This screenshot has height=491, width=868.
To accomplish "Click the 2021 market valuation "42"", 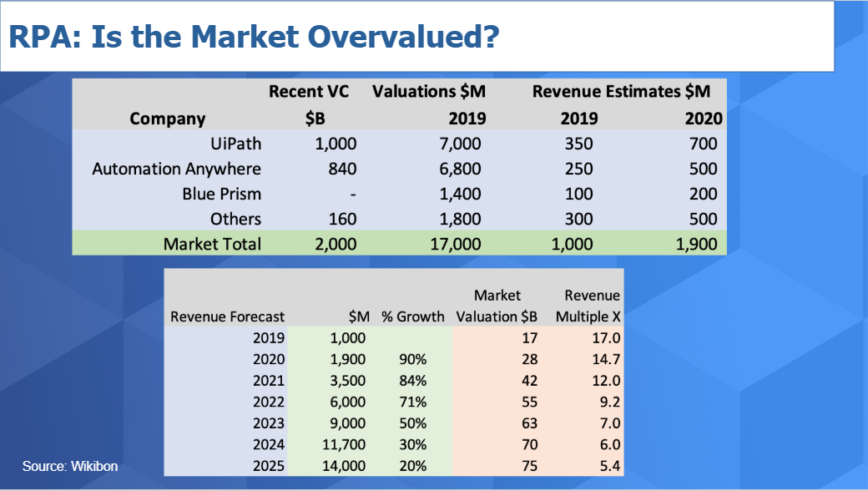I will click(x=530, y=381).
